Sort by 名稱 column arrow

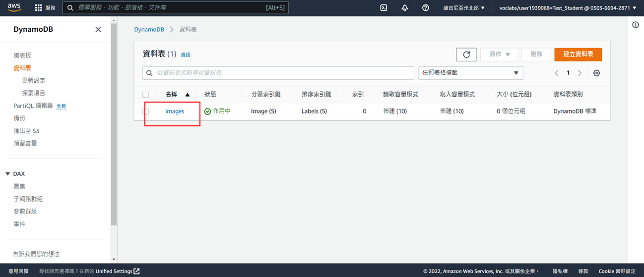click(x=188, y=95)
